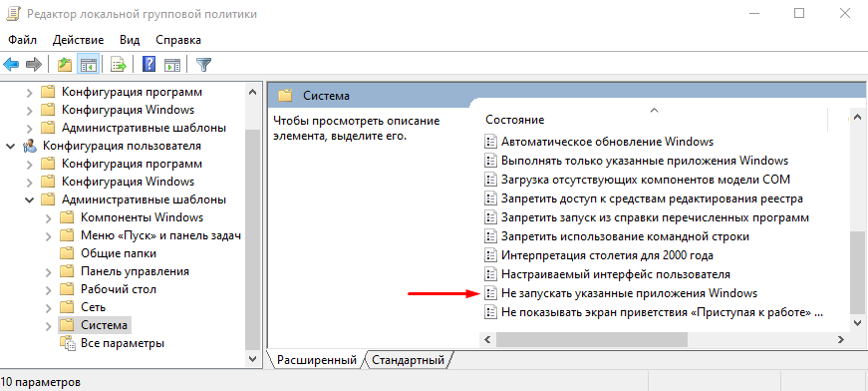
Task: Expand Меню «Пуск» и панель задач
Action: pyautogui.click(x=49, y=236)
